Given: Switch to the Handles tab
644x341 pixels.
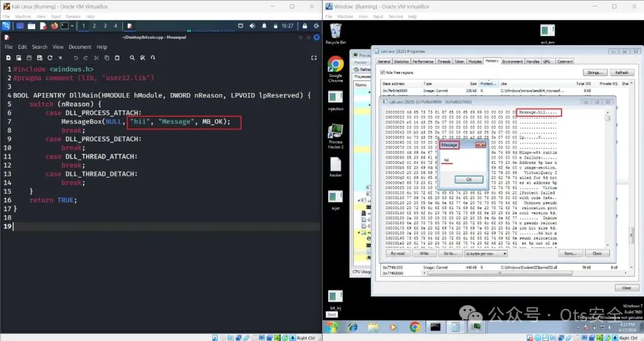Looking at the screenshot, I should click(x=532, y=61).
